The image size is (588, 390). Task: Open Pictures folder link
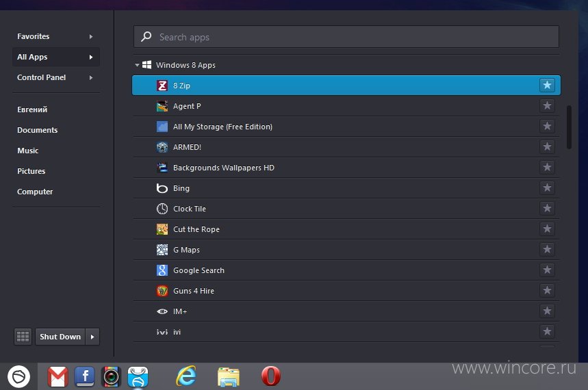(x=31, y=171)
